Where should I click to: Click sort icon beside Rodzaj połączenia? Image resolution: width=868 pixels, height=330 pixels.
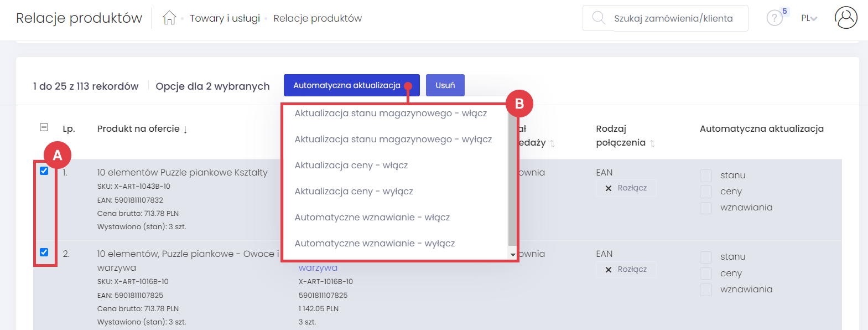(652, 143)
